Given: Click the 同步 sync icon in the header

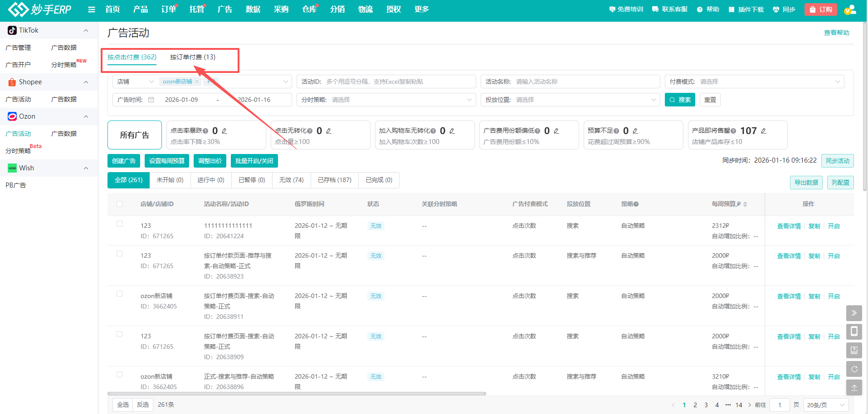Looking at the screenshot, I should [776, 9].
